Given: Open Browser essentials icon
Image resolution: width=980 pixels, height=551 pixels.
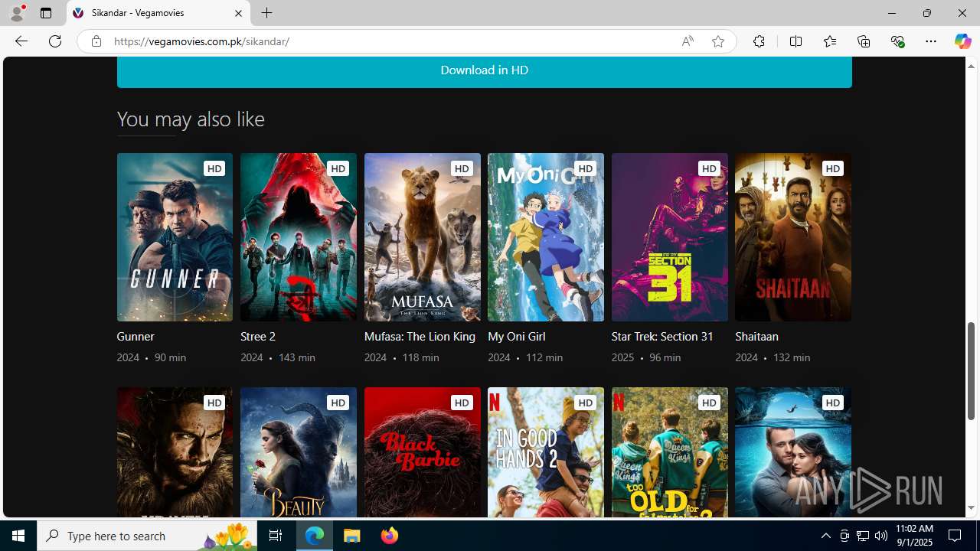Looking at the screenshot, I should (x=897, y=41).
